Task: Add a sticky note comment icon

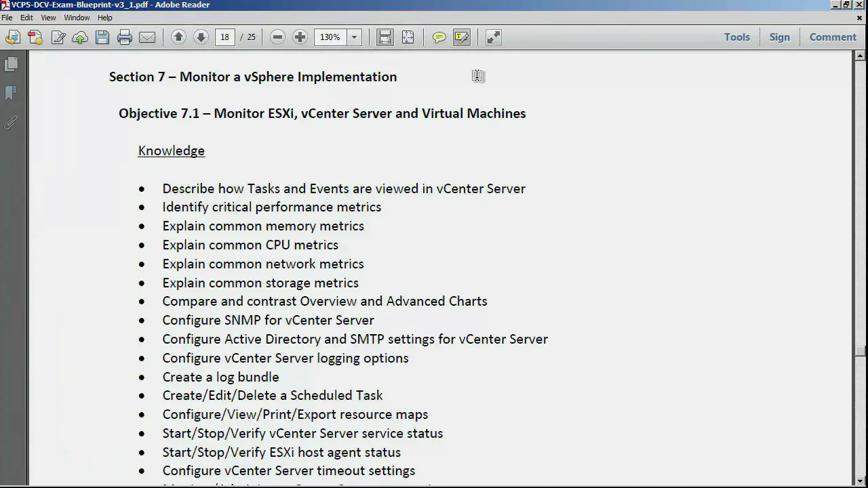Action: point(439,37)
